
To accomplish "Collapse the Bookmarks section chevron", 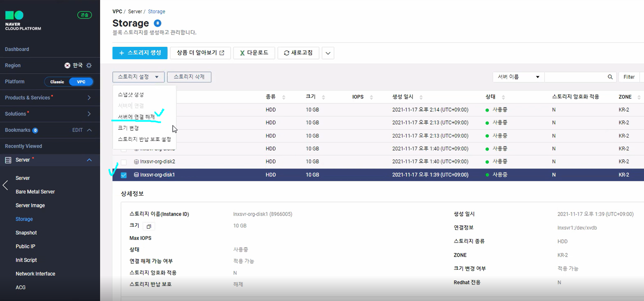I will coord(89,130).
